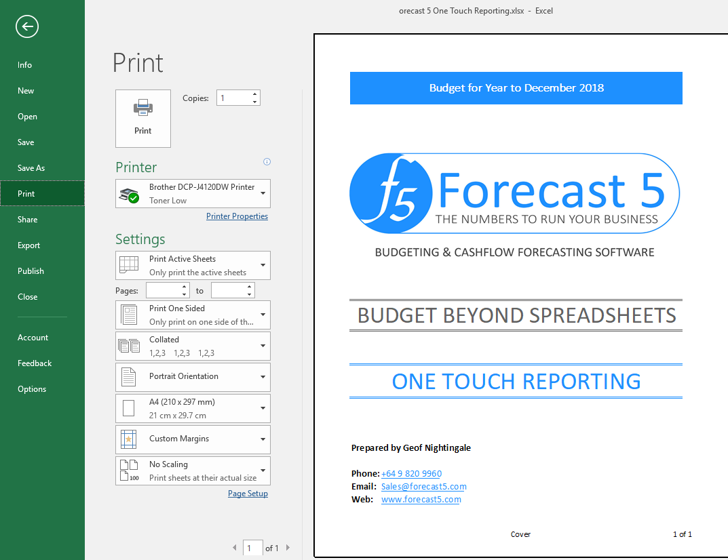Open Share in the sidebar
Screen dimensions: 728x560
pos(42,220)
